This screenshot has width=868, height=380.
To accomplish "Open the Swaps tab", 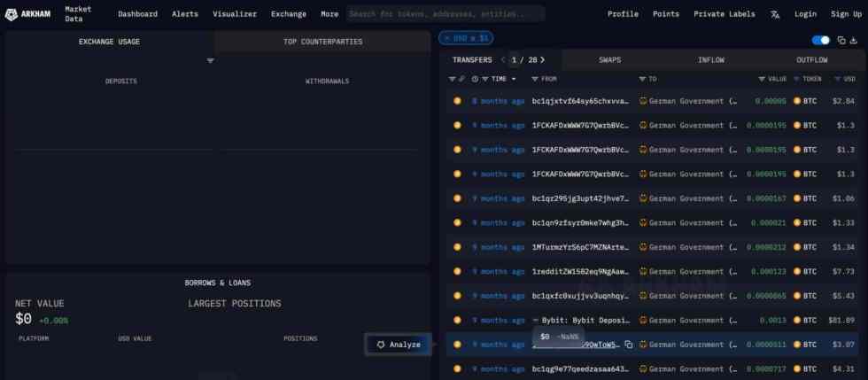I will [609, 59].
